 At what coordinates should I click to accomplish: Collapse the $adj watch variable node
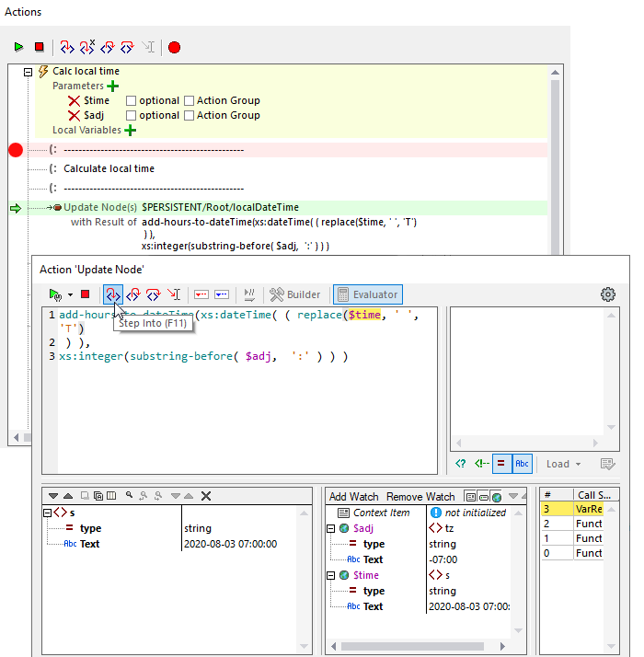[x=331, y=528]
